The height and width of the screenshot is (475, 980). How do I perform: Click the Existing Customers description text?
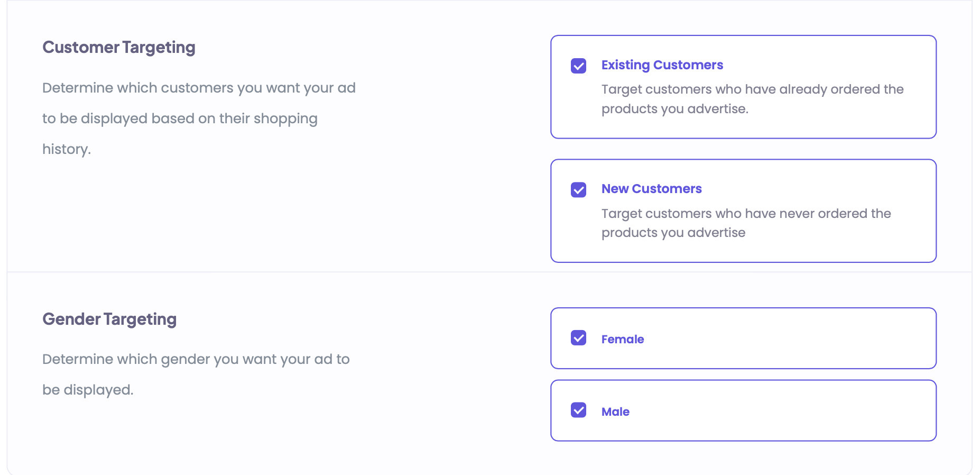click(x=752, y=98)
